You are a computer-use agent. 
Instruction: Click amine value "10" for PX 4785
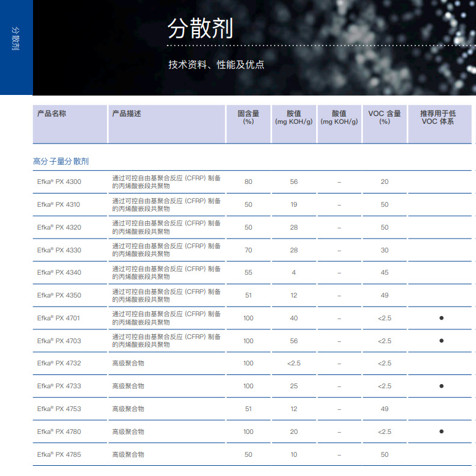click(x=293, y=454)
